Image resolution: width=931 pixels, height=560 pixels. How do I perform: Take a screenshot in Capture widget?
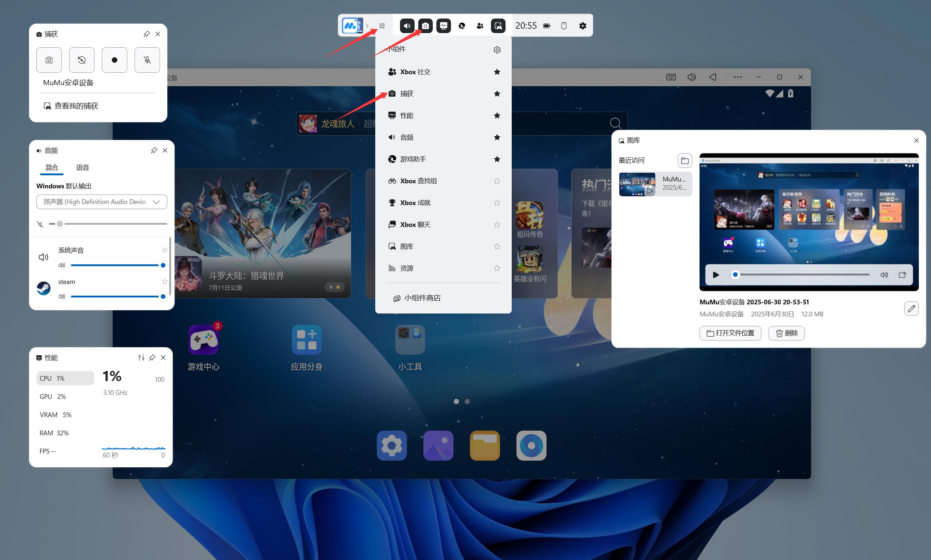tap(49, 60)
